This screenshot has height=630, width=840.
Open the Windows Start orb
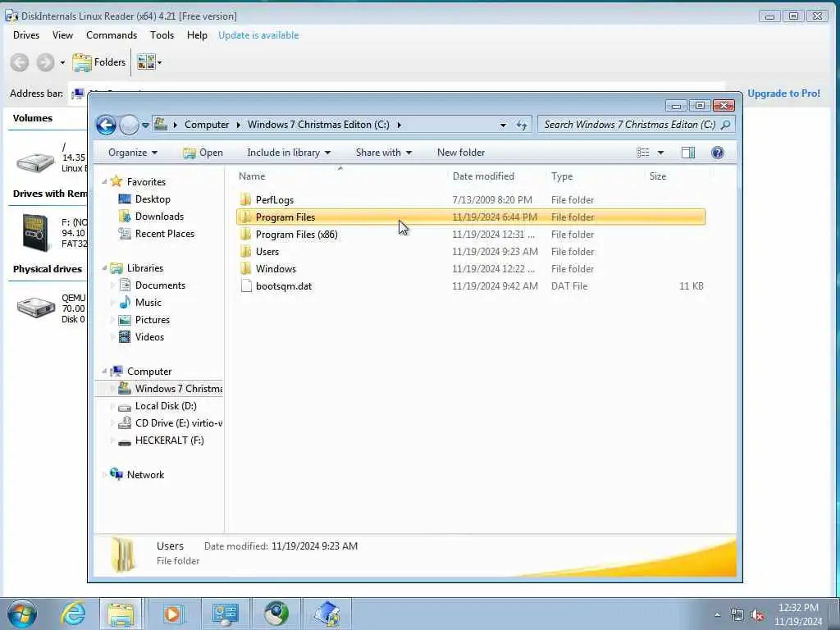(x=22, y=614)
